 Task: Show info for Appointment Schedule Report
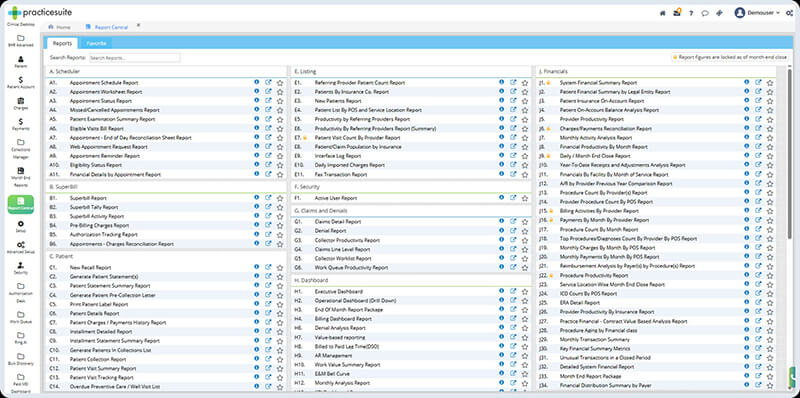pos(257,82)
